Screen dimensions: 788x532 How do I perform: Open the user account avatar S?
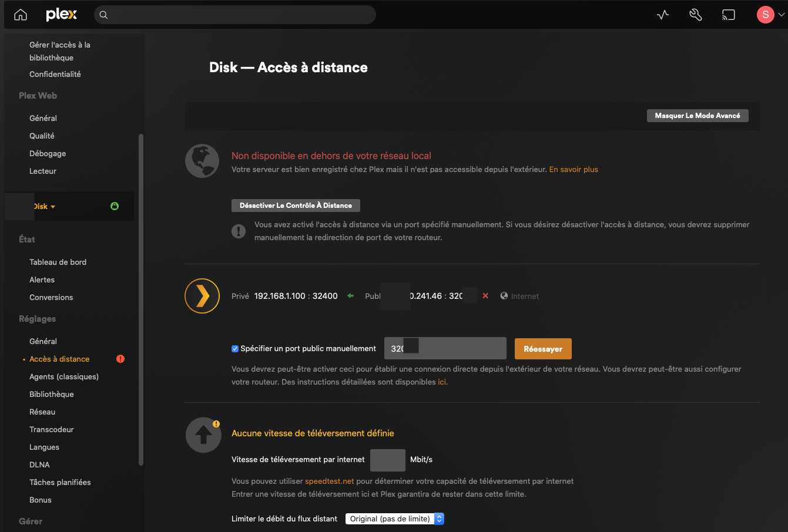click(765, 15)
